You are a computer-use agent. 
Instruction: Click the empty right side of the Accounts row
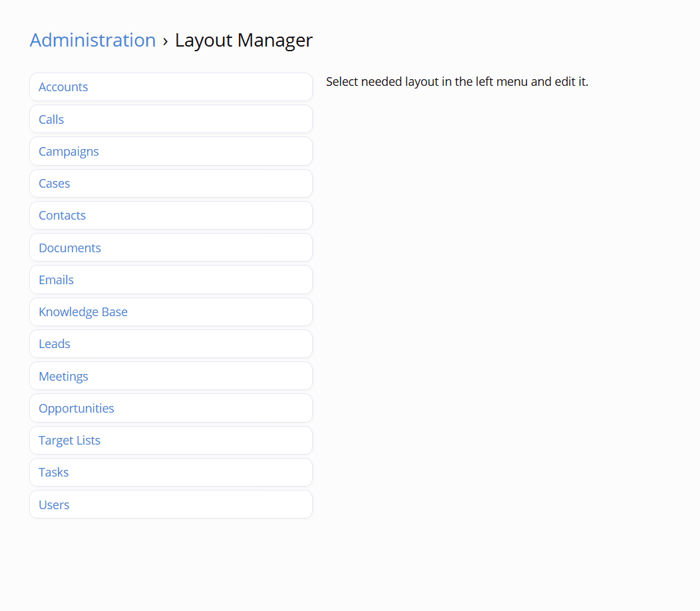(x=233, y=87)
